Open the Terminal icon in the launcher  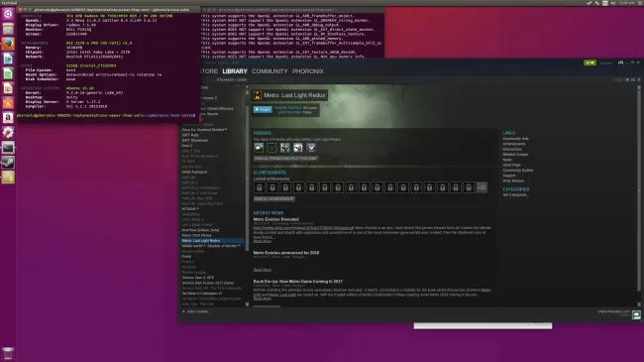8,147
